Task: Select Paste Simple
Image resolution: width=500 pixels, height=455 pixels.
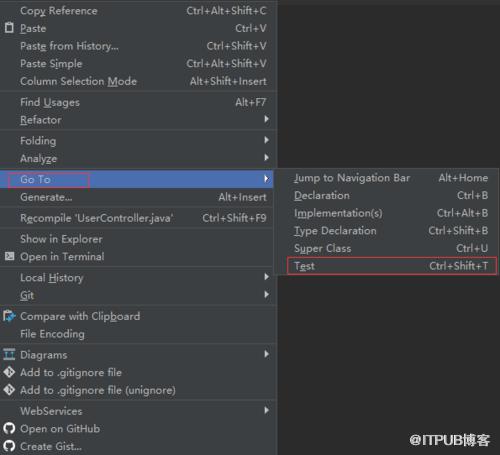Action: click(138, 64)
